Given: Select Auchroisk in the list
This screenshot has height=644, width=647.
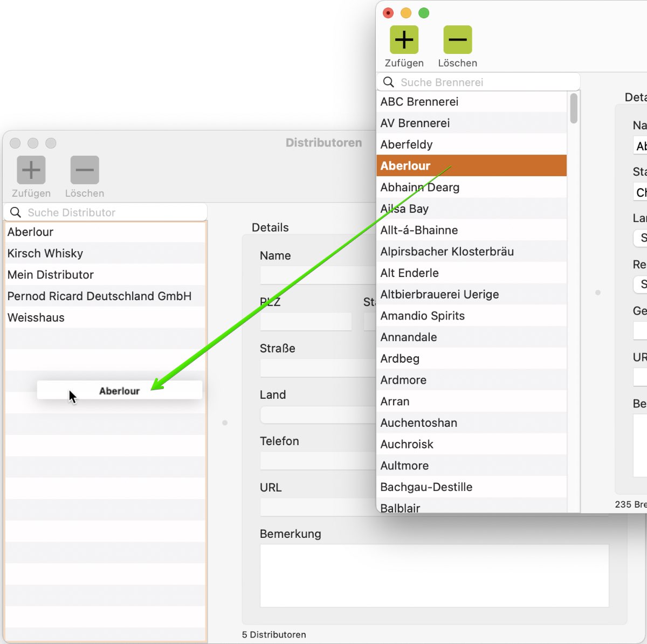Looking at the screenshot, I should (472, 444).
